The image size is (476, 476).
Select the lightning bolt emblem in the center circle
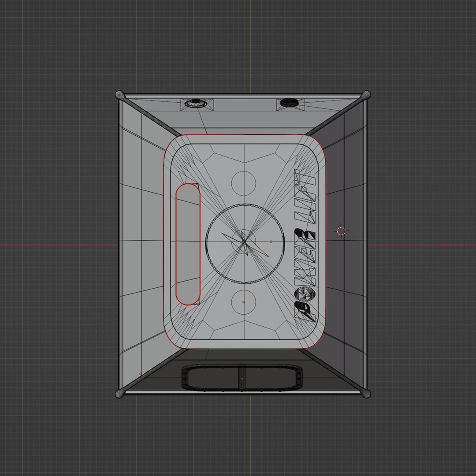click(x=245, y=243)
